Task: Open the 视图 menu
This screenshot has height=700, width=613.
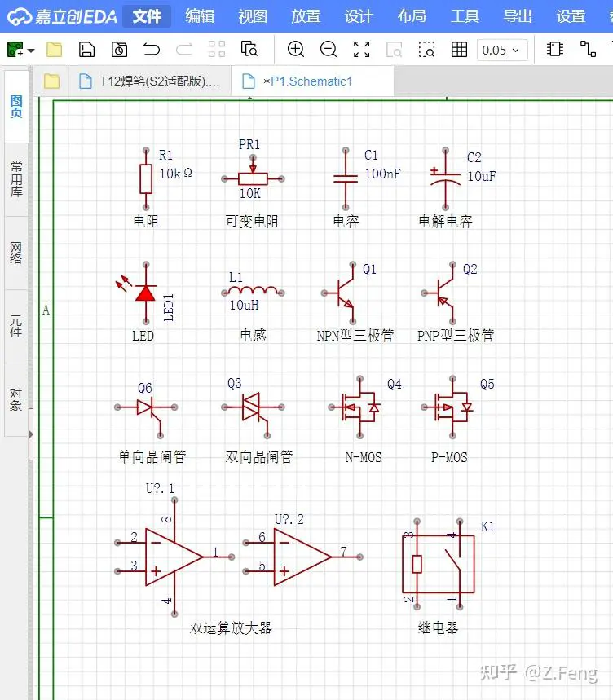Action: [x=253, y=16]
